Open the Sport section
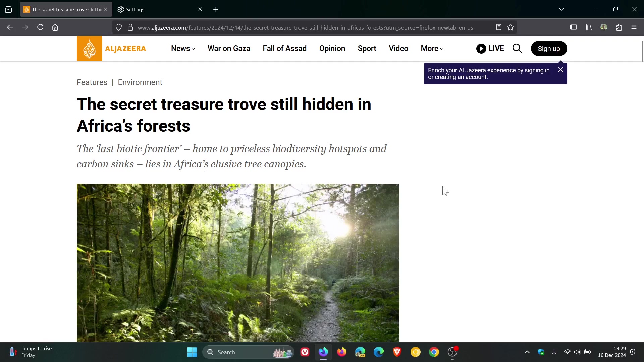The width and height of the screenshot is (644, 362). point(367,49)
